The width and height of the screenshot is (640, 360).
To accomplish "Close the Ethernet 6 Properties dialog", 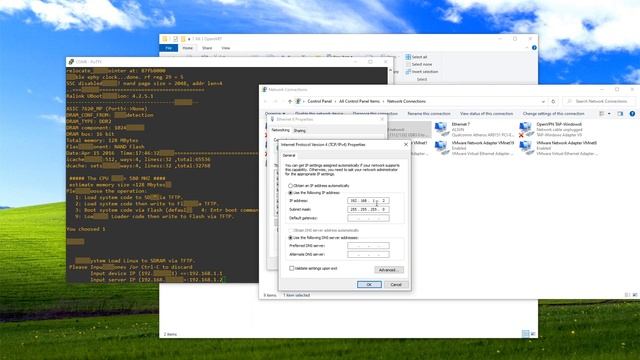I will tap(382, 119).
